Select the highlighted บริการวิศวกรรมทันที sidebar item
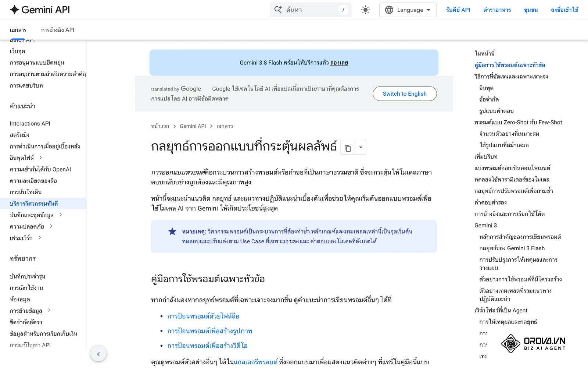This screenshot has height=368, width=588. pos(43,204)
